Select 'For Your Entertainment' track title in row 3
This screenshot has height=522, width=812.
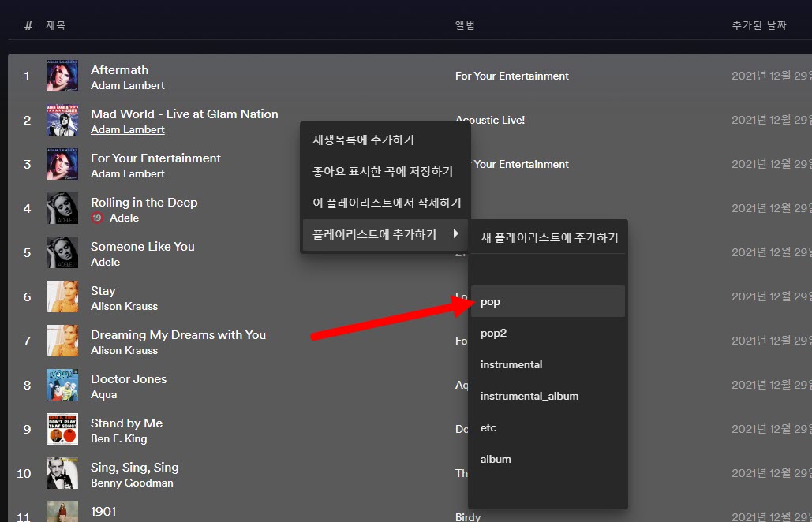coord(155,158)
